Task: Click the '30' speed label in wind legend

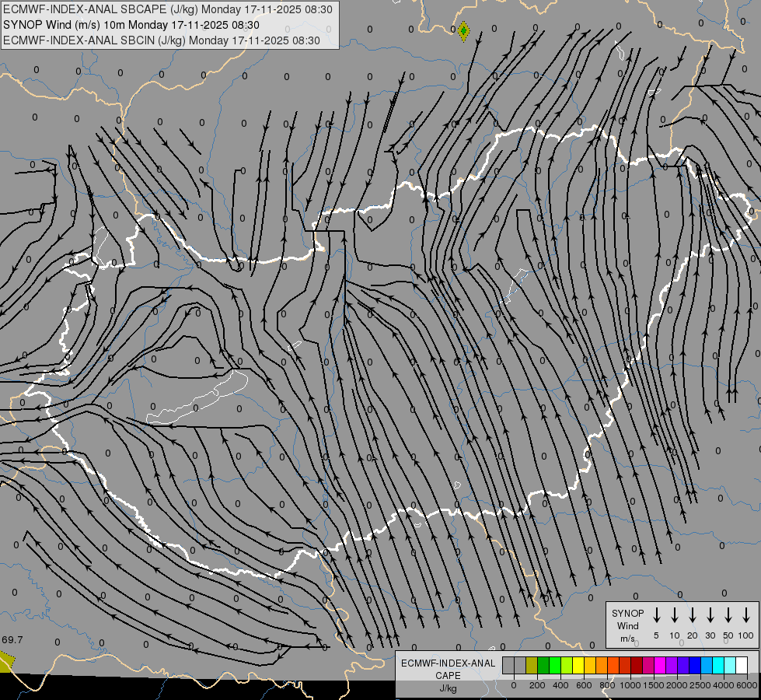Action: [x=710, y=635]
